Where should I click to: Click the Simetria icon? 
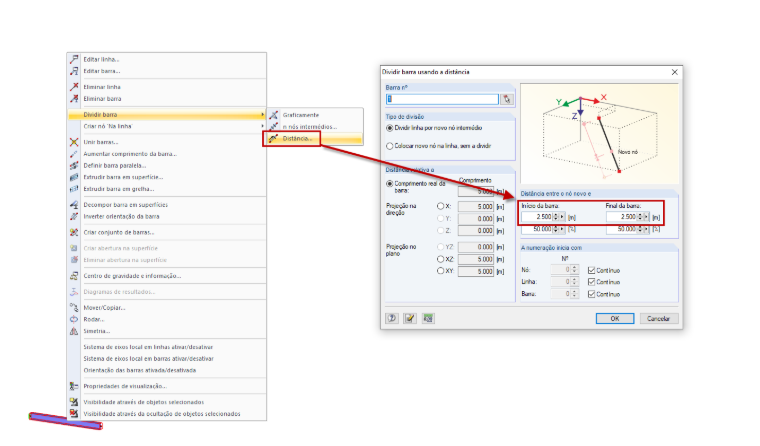[x=74, y=331]
